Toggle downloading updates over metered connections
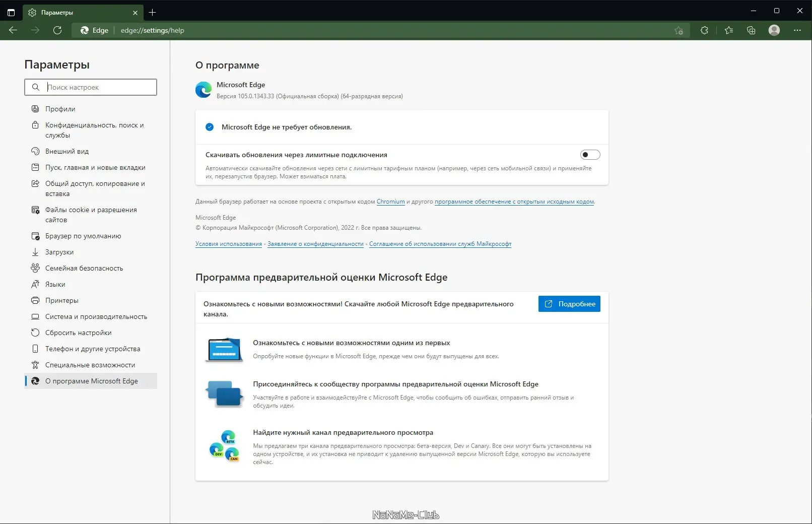The height and width of the screenshot is (524, 812). (x=590, y=155)
